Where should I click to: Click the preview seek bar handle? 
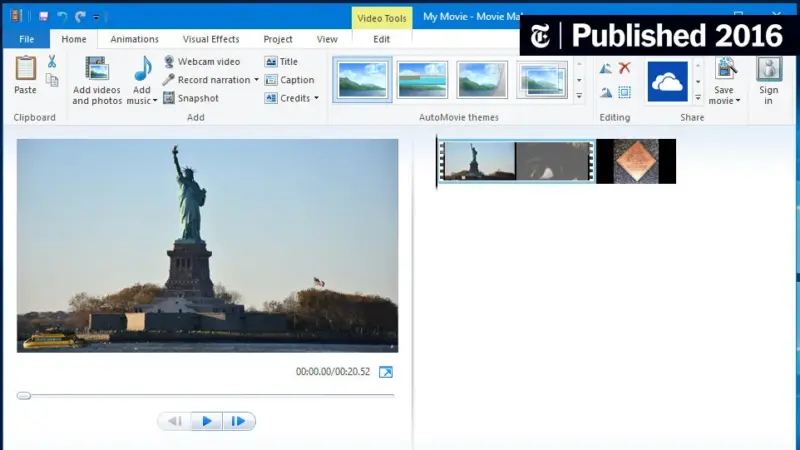click(23, 395)
